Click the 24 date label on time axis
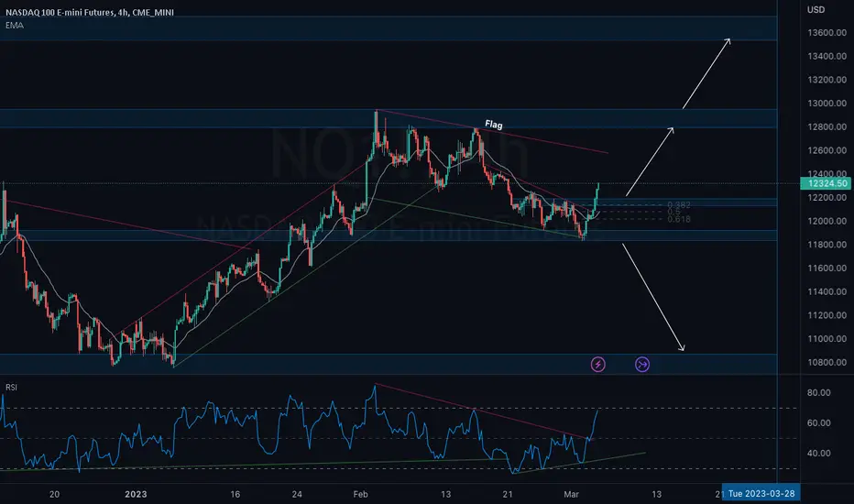Viewport: 854px width, 504px height. 297,494
